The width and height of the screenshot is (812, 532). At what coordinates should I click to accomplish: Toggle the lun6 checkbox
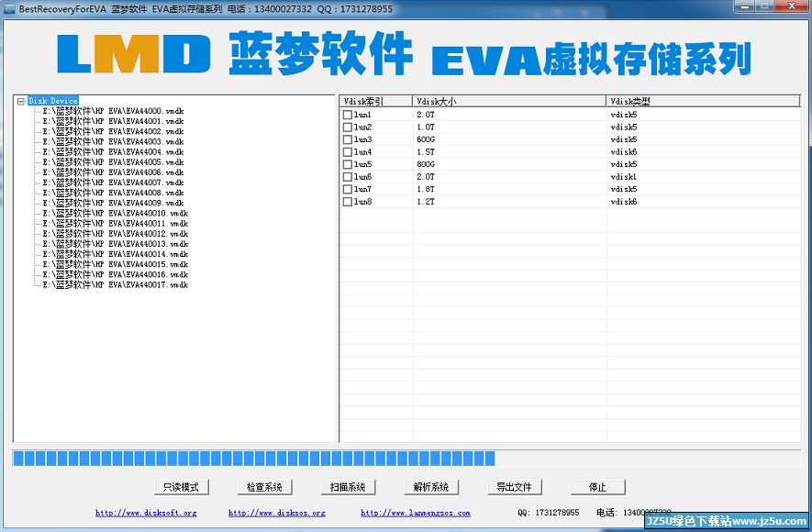tap(348, 177)
